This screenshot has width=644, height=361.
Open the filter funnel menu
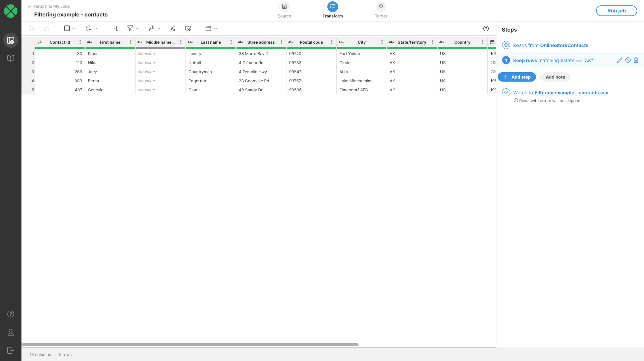(x=133, y=29)
